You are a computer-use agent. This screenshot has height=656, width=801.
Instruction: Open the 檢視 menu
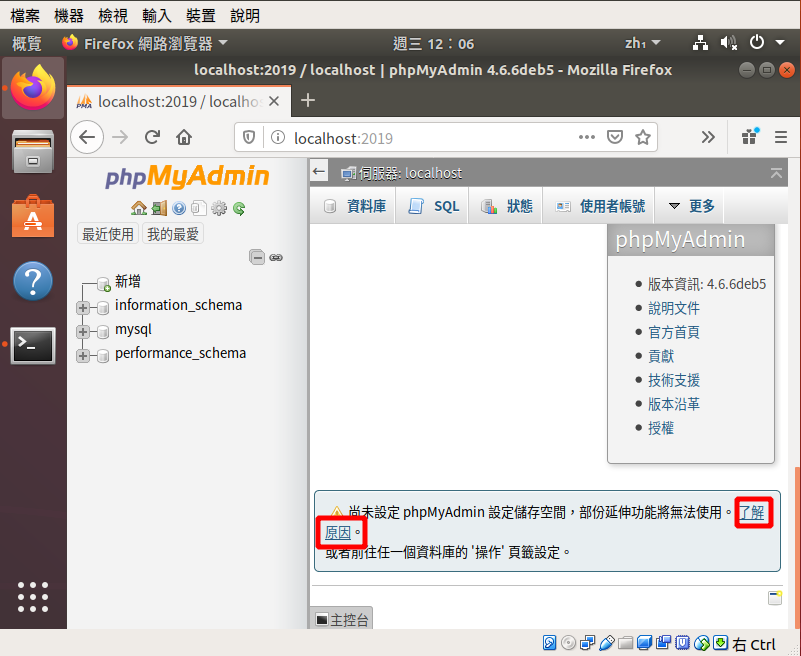pos(113,16)
